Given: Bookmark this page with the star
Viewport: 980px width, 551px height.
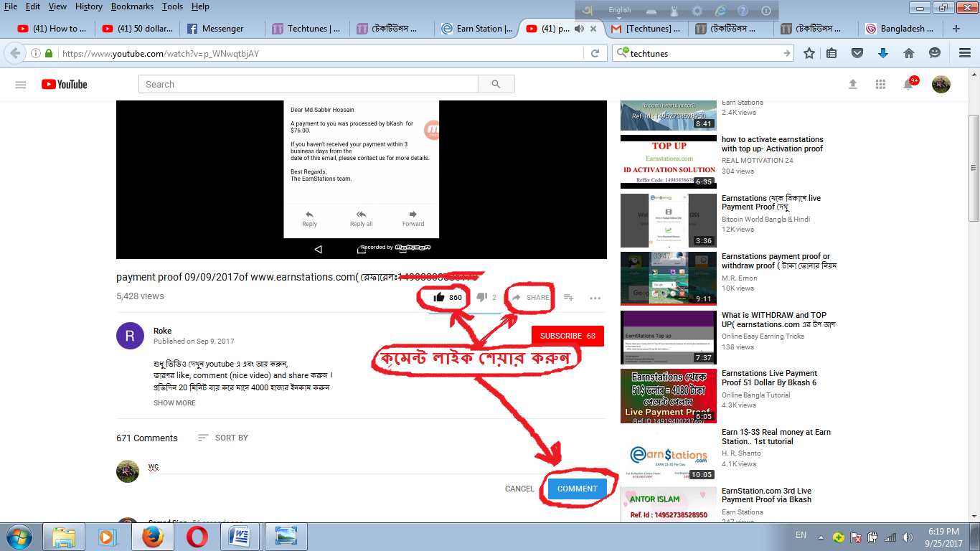Looking at the screenshot, I should coord(809,53).
